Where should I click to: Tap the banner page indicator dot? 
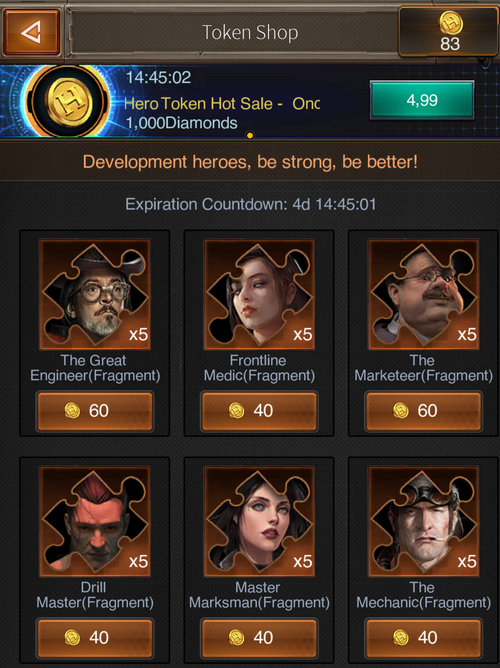pyautogui.click(x=250, y=135)
